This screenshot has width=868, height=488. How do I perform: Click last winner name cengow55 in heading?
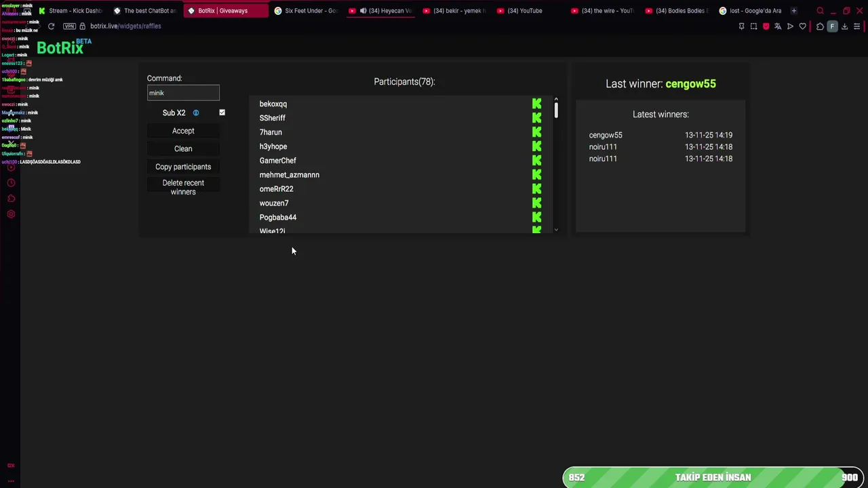[x=690, y=84]
